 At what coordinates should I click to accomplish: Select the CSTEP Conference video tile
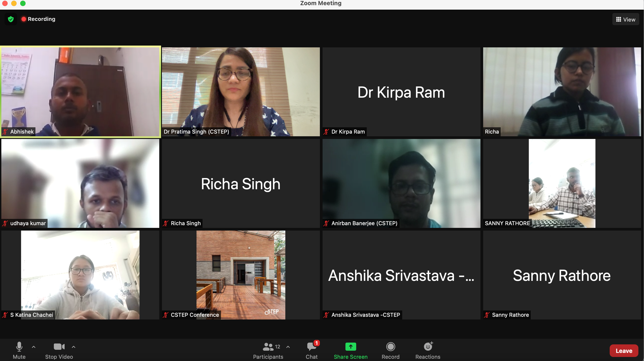point(241,275)
